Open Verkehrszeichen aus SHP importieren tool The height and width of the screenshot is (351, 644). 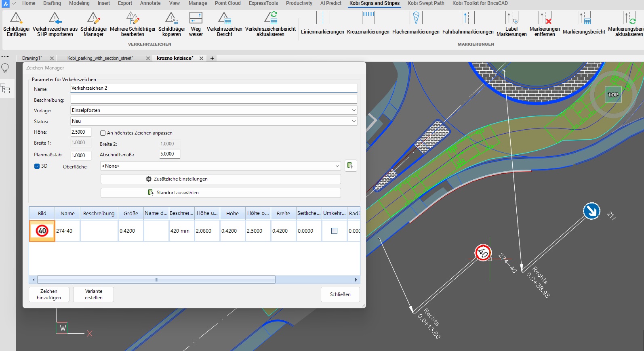pos(55,24)
